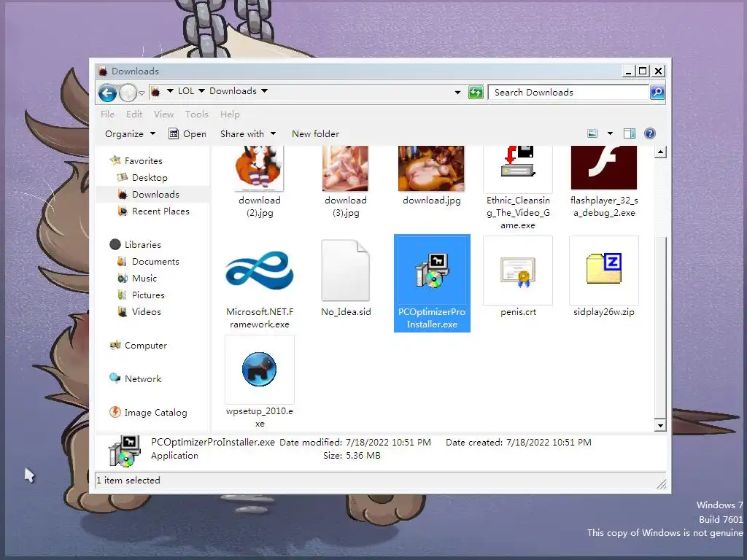Viewport: 747px width, 560px height.
Task: Select the download (3).jpg thumbnail
Action: click(345, 168)
